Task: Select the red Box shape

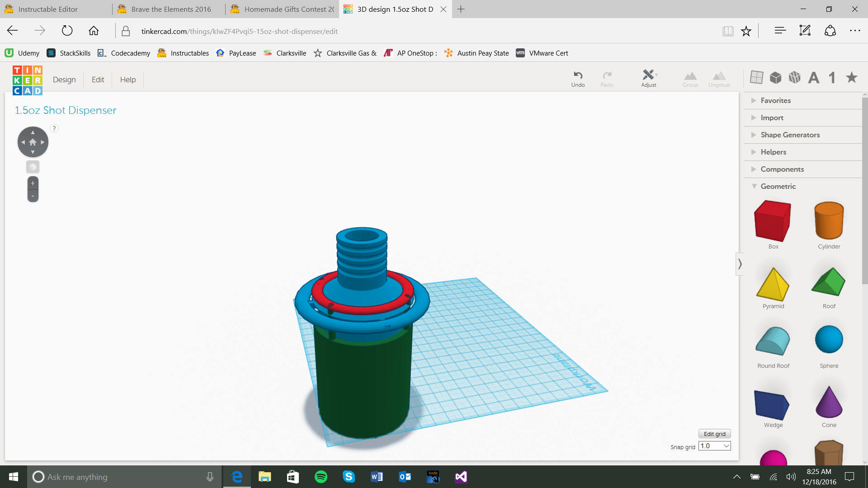Action: coord(773,221)
